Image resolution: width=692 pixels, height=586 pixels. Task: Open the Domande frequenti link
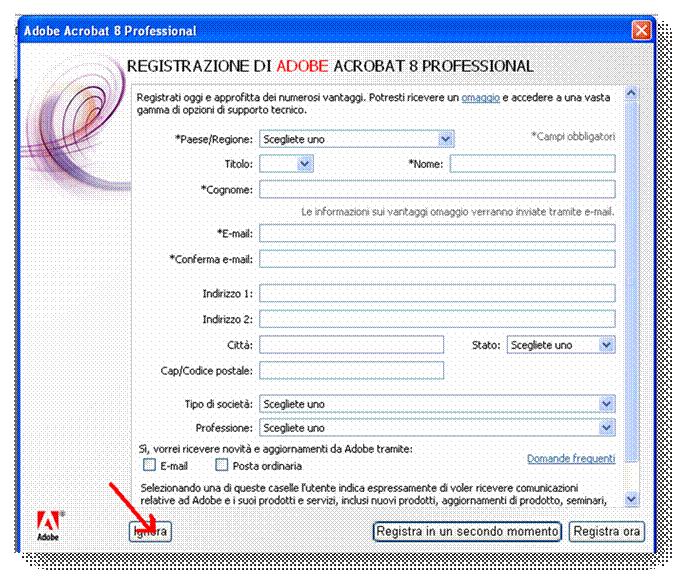click(570, 459)
